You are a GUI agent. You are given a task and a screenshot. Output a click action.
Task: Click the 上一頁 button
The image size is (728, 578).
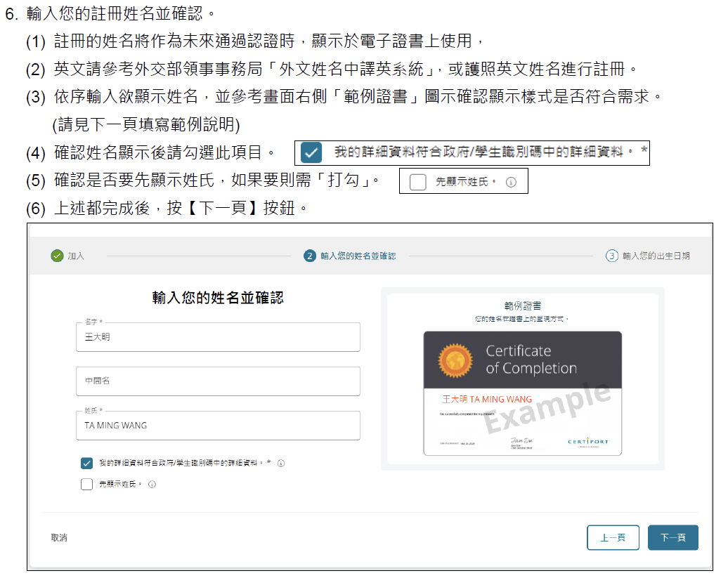pyautogui.click(x=613, y=538)
